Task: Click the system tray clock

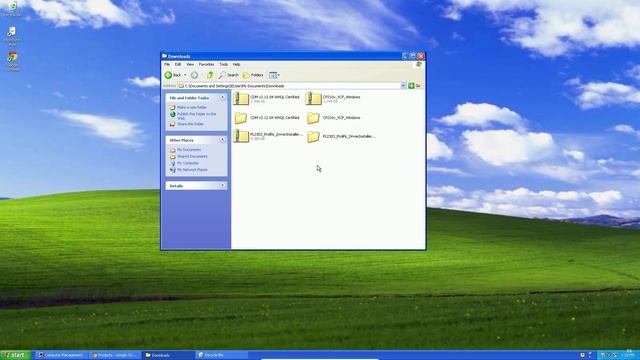Action: point(627,356)
